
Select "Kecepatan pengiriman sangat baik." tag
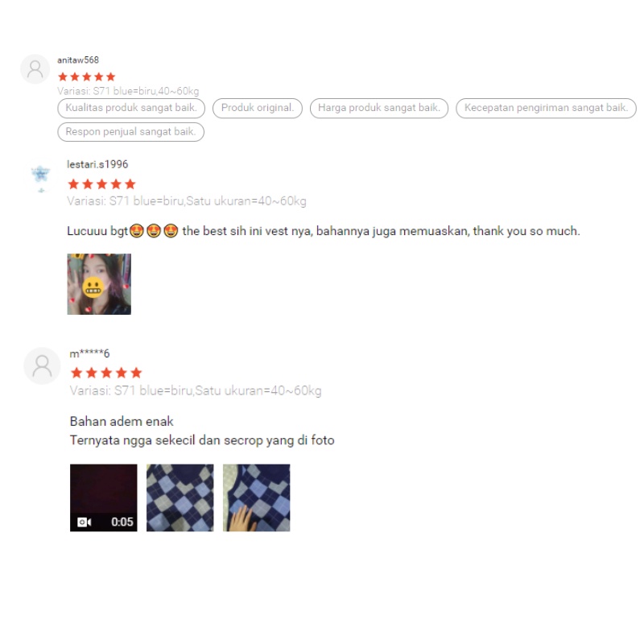[x=547, y=108]
